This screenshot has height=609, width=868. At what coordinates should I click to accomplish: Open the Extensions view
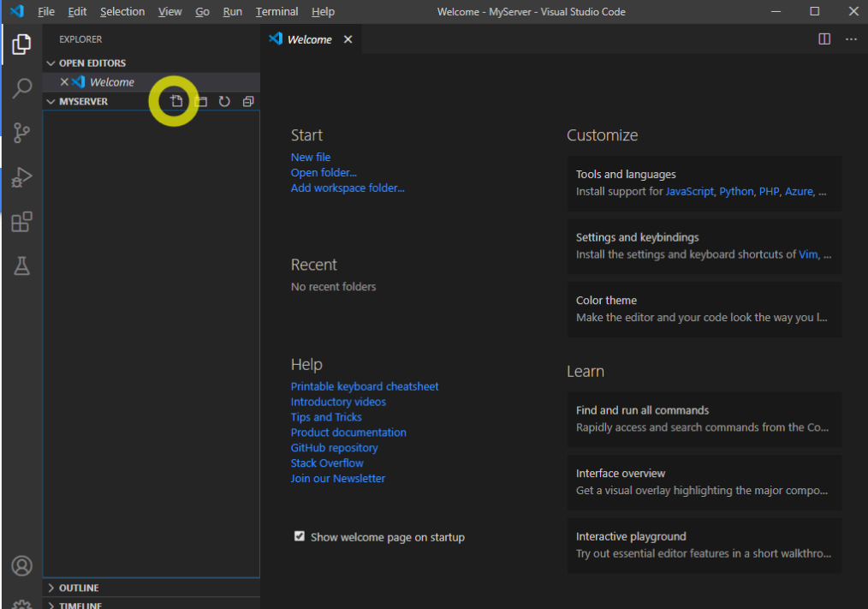[x=21, y=222]
